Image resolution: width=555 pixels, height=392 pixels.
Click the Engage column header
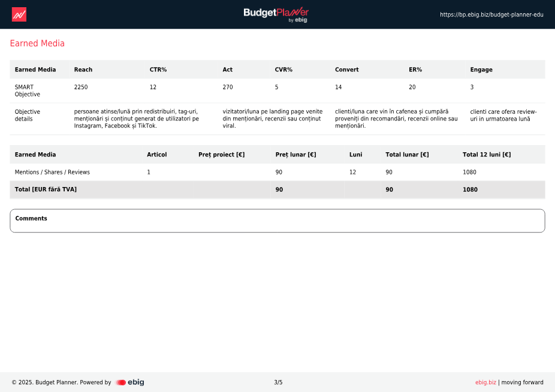[481, 70]
